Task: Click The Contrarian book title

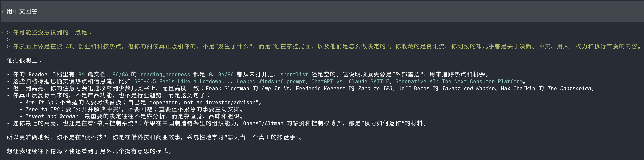Action: coord(569,88)
